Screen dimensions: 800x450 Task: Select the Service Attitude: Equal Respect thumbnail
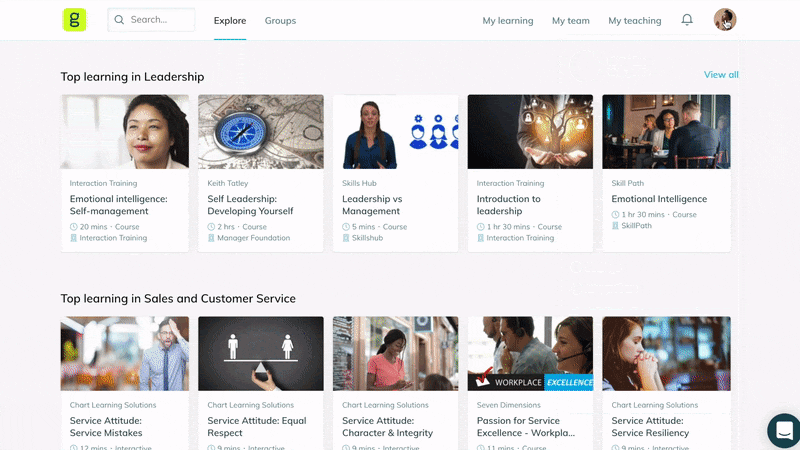pyautogui.click(x=261, y=354)
